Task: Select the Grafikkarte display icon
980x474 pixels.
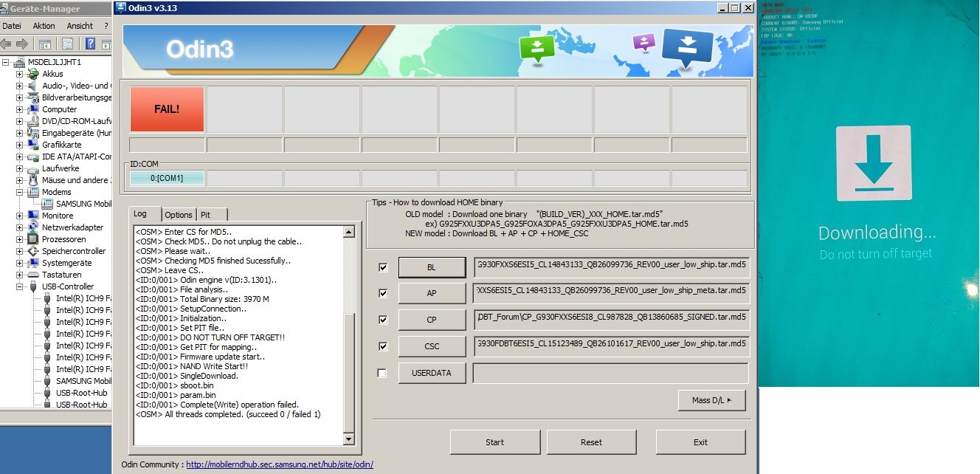Action: 33,145
